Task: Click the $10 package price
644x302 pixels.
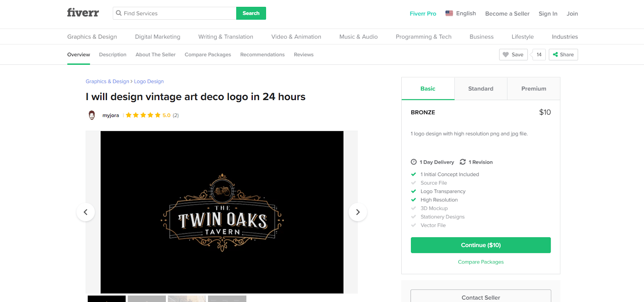Action: tap(545, 112)
